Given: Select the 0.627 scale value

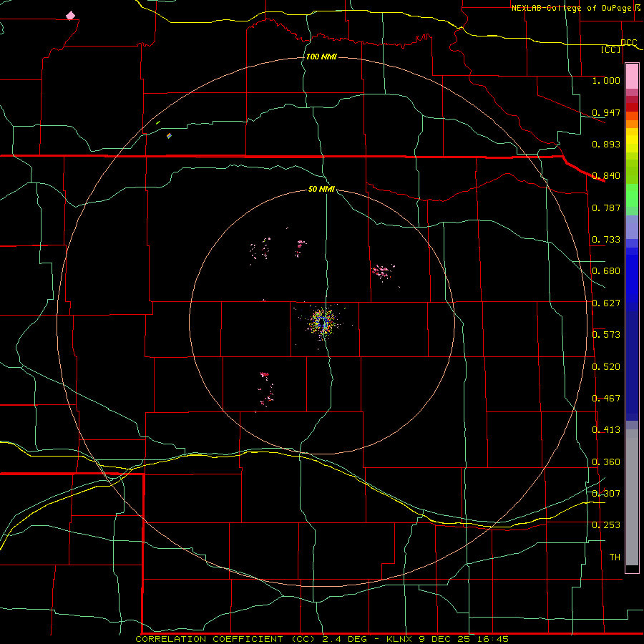Looking at the screenshot, I should click(x=606, y=303).
